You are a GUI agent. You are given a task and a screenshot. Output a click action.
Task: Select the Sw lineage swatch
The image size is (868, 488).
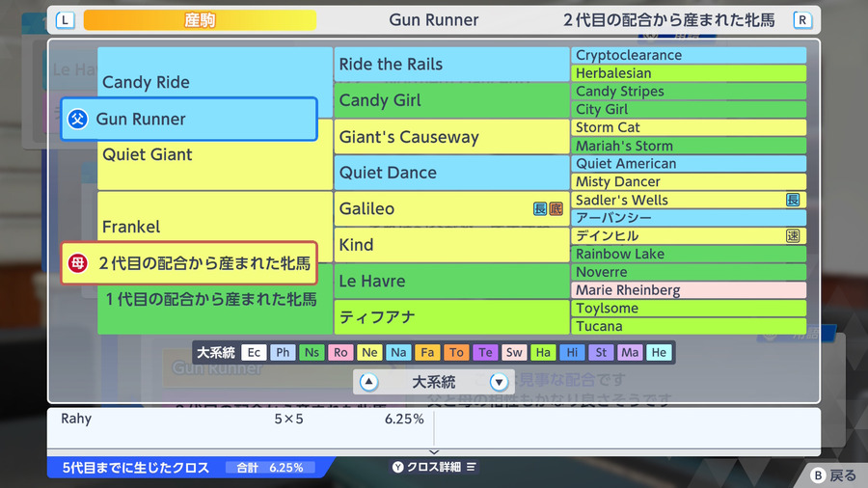(514, 352)
